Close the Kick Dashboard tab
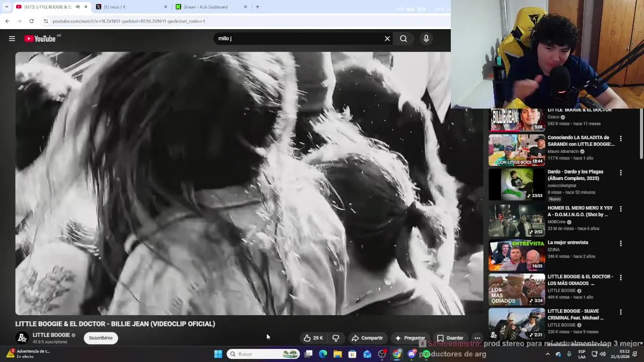This screenshot has height=362, width=644. pyautogui.click(x=246, y=7)
